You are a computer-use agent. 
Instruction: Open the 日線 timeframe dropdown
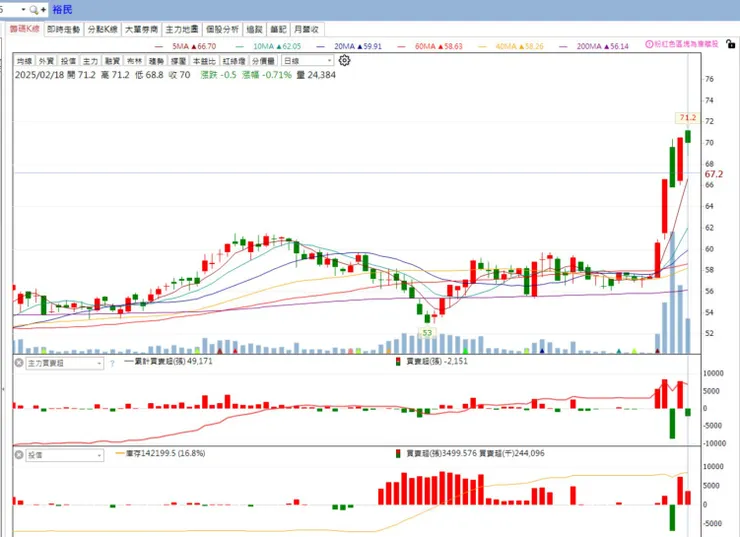[x=308, y=61]
